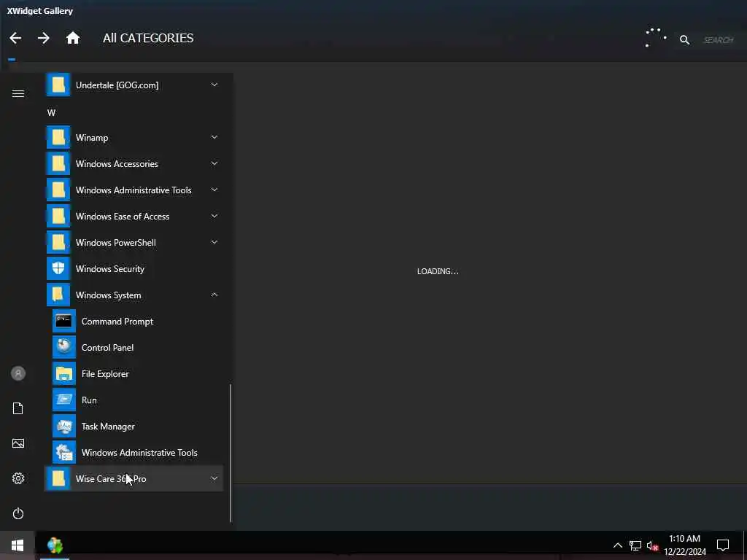Click the W letter section header

click(52, 113)
